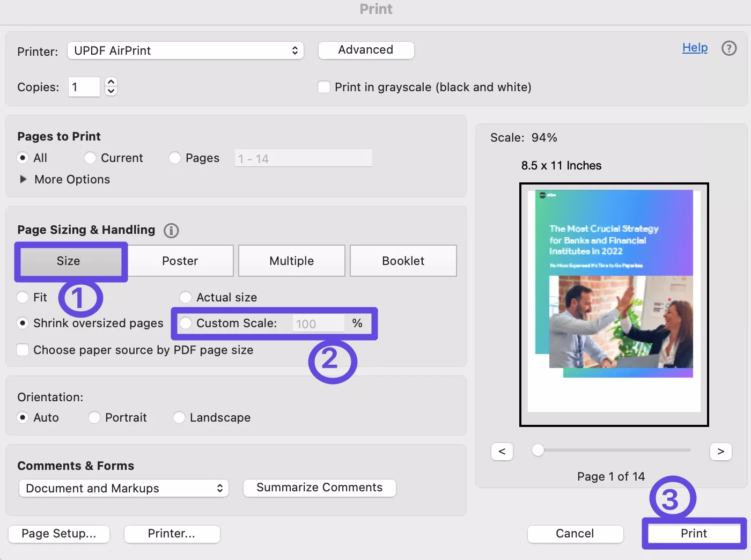The height and width of the screenshot is (560, 751).
Task: Select the Actual size option
Action: 185,297
